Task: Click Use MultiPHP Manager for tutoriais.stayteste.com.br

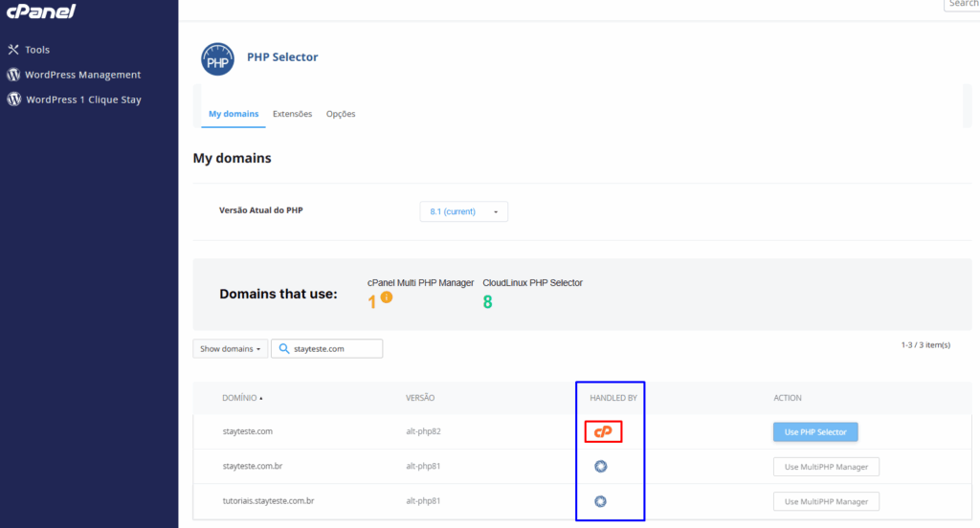Action: (826, 501)
